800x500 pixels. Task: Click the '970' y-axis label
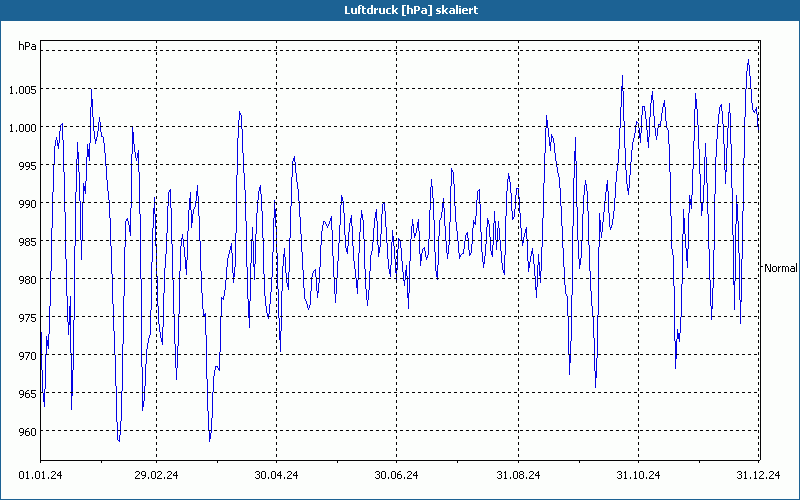pos(28,356)
